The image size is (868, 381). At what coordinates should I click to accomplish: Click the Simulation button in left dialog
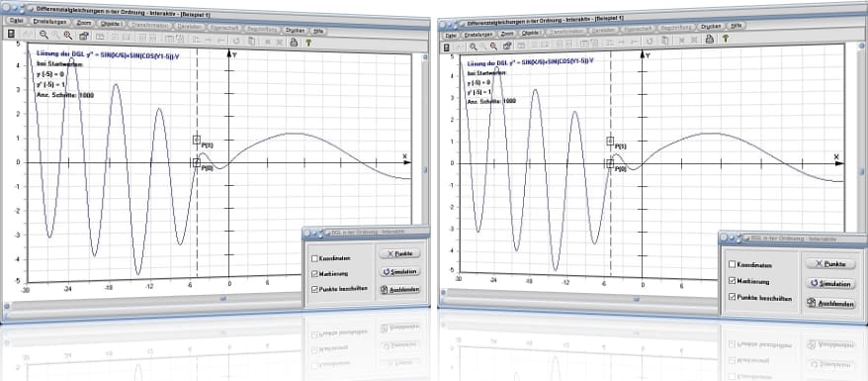pyautogui.click(x=399, y=272)
